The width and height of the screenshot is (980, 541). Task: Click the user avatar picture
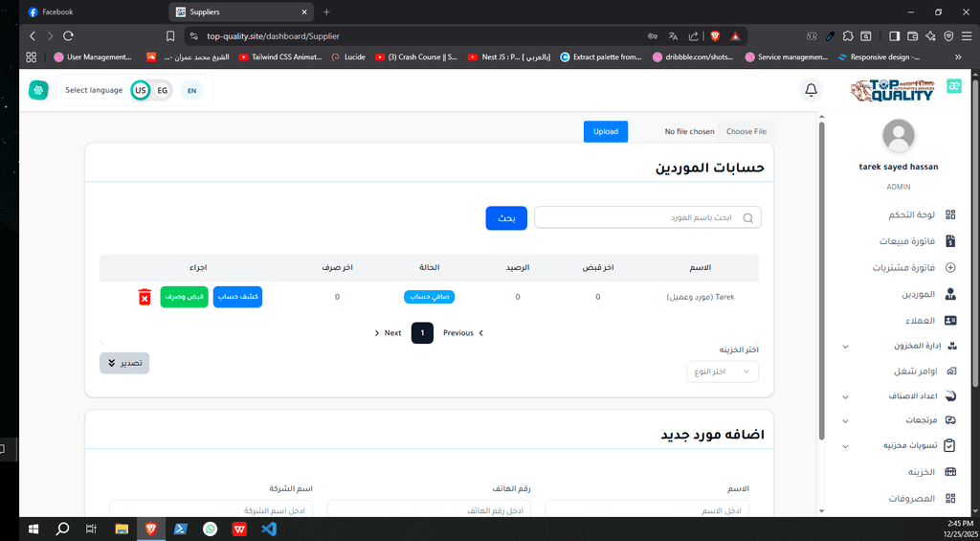(x=898, y=135)
